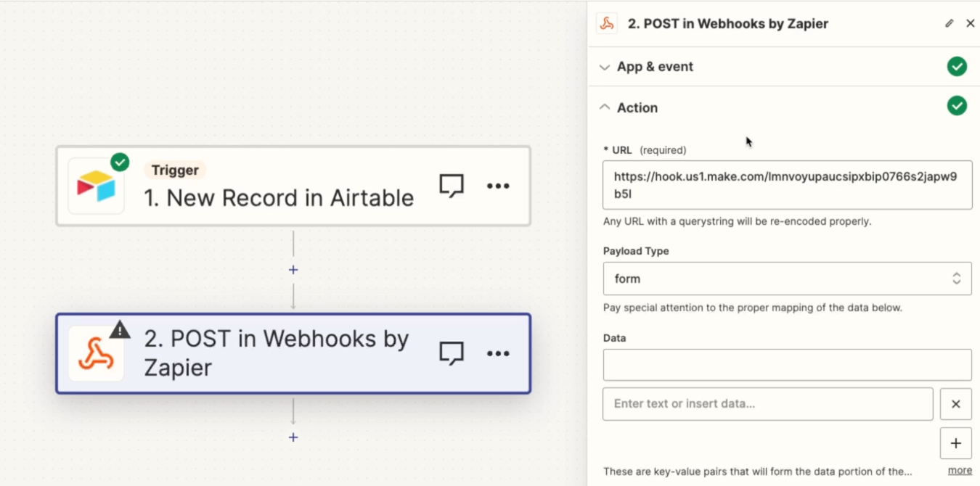Open the Payload Type dropdown

click(x=788, y=279)
